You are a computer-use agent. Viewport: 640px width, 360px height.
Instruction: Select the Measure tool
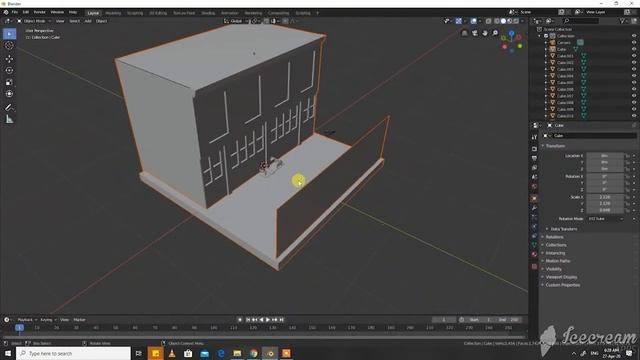point(9,119)
